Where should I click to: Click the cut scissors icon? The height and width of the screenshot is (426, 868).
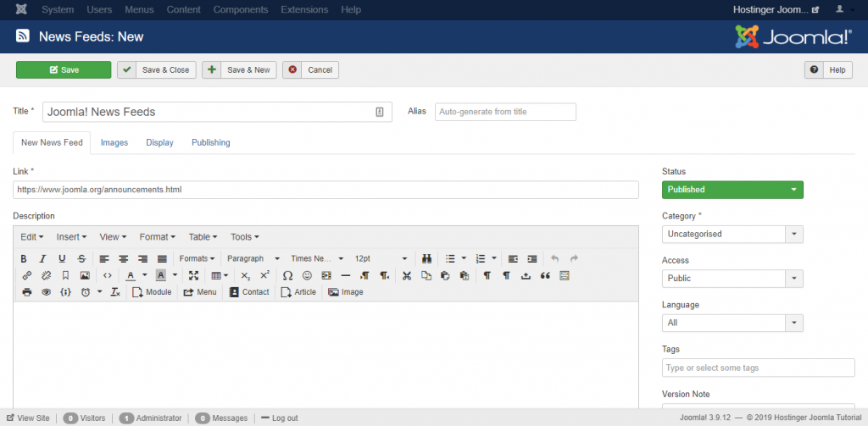pyautogui.click(x=406, y=275)
